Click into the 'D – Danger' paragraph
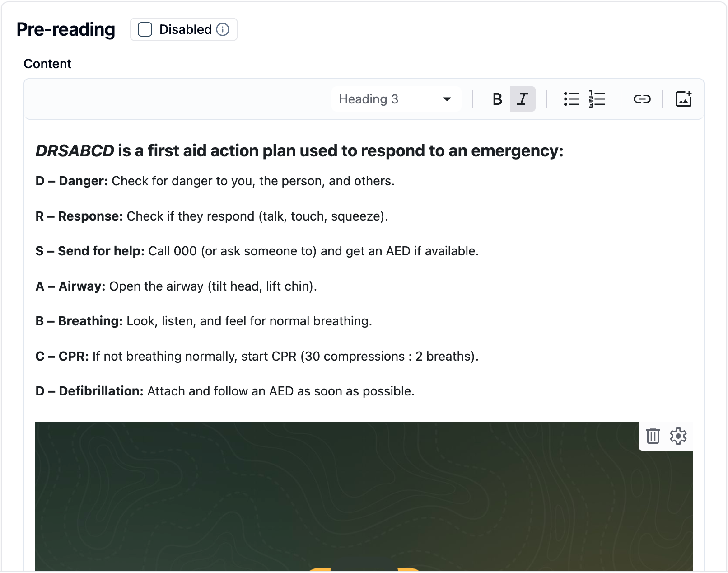Viewport: 728px width, 573px height. [215, 181]
